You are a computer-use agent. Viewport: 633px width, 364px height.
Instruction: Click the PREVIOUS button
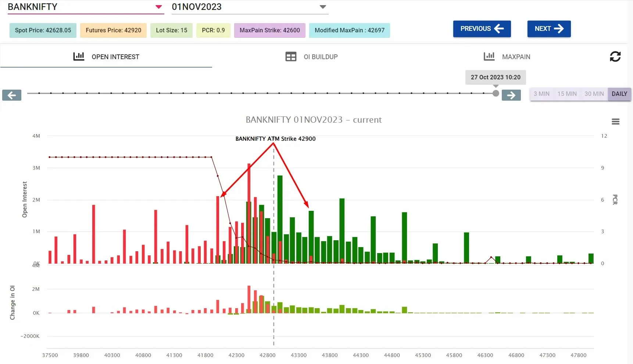[x=482, y=29]
